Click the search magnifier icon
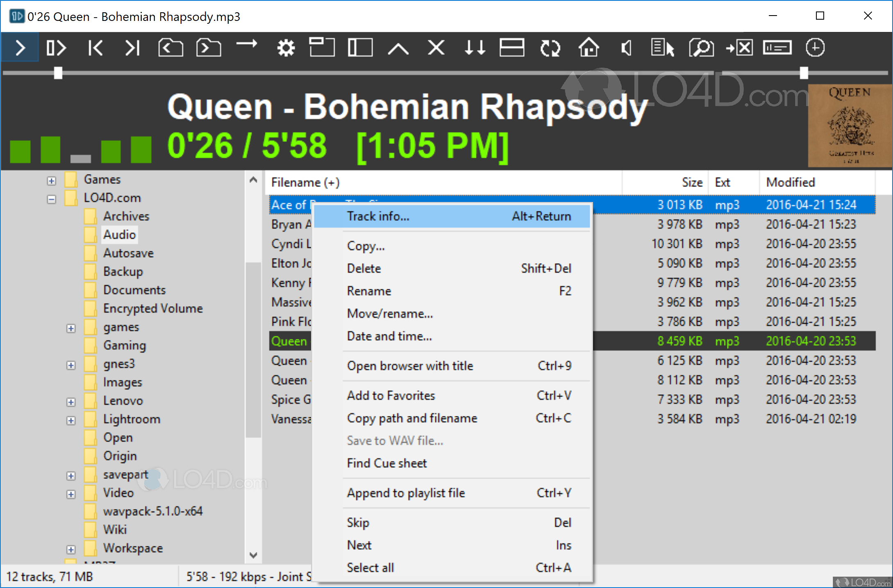This screenshot has width=893, height=588. tap(701, 48)
